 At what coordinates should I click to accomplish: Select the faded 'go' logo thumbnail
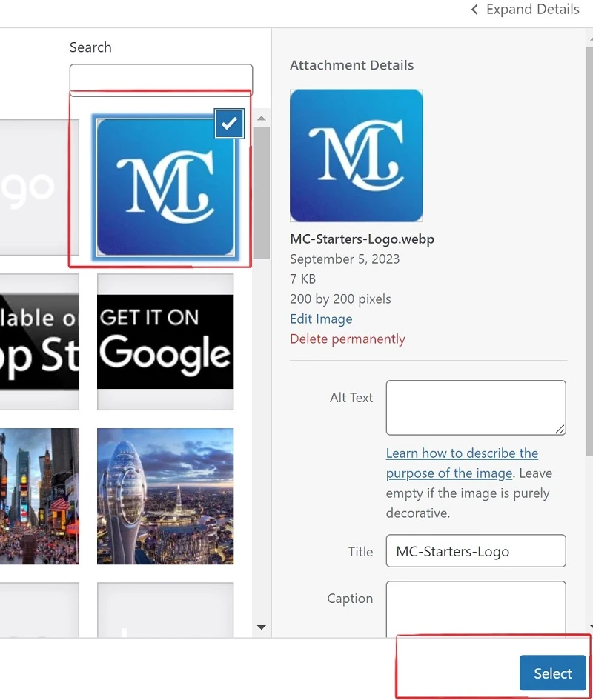pyautogui.click(x=39, y=187)
